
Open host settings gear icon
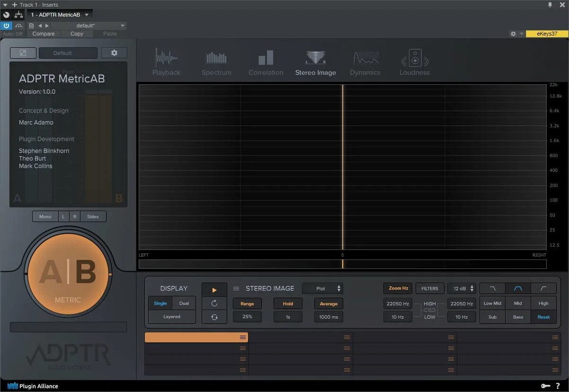[513, 34]
